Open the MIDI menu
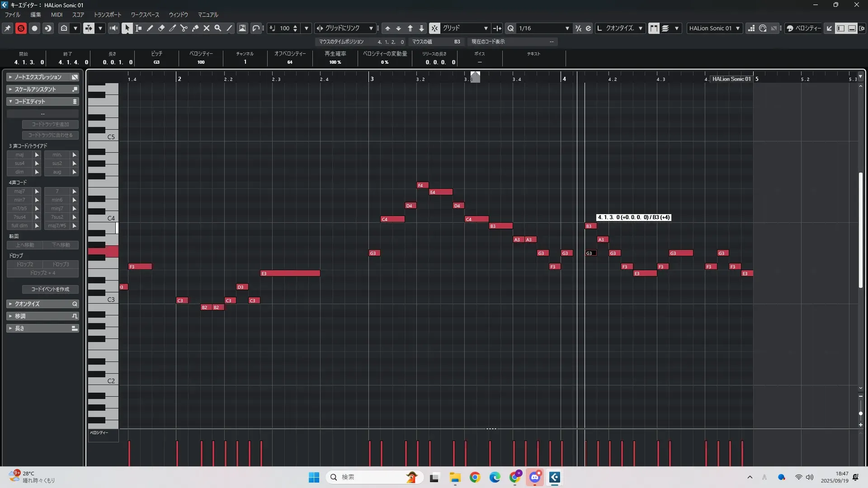The width and height of the screenshot is (868, 488). coord(57,15)
